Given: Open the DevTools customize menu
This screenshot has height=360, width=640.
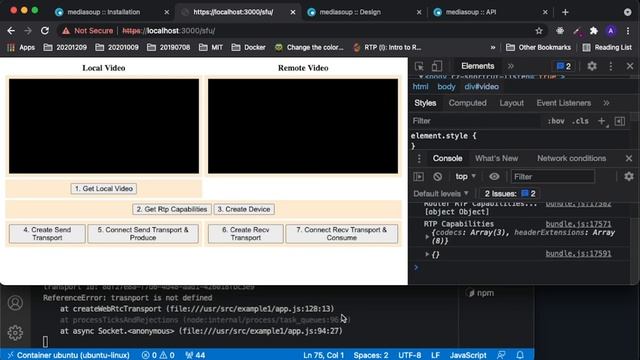Looking at the screenshot, I should click(x=611, y=66).
